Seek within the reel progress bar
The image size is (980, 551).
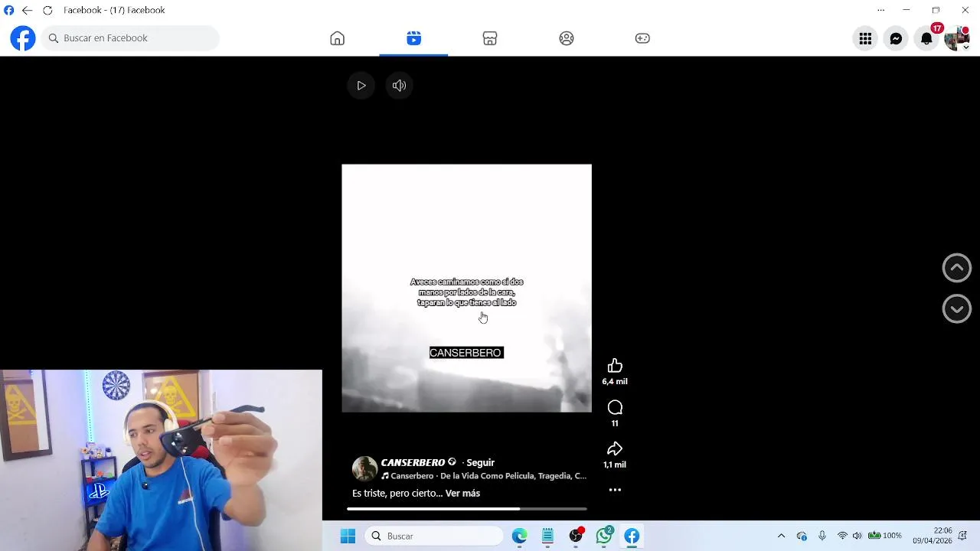[x=467, y=508]
